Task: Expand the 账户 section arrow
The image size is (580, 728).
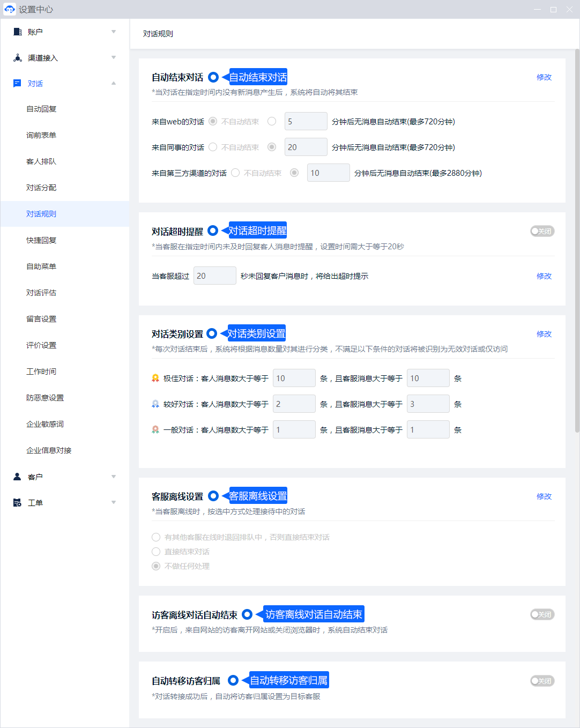Action: tap(114, 32)
